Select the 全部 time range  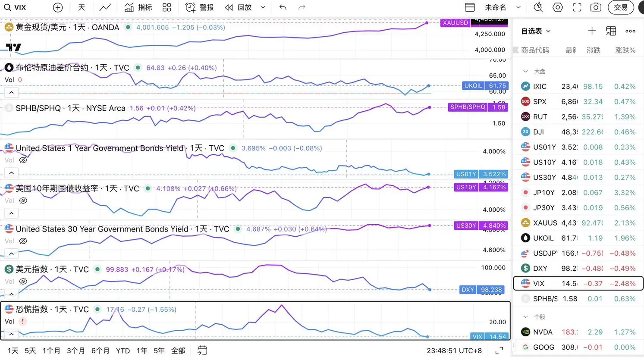178,351
